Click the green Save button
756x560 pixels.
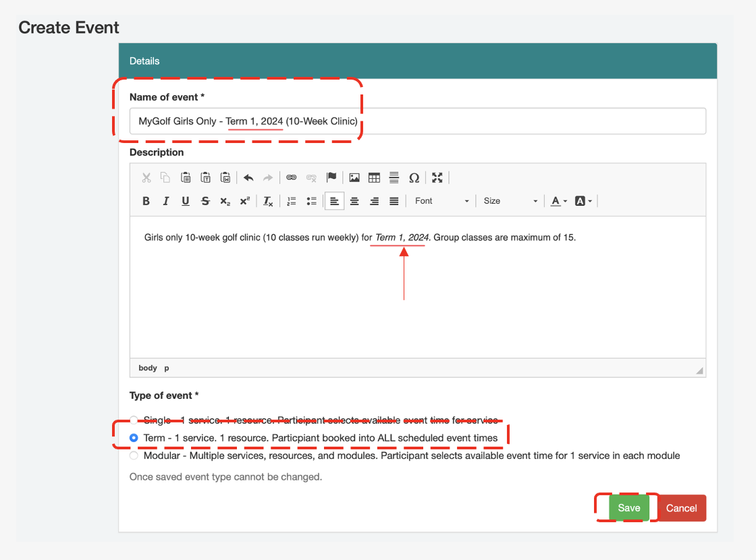click(x=628, y=508)
